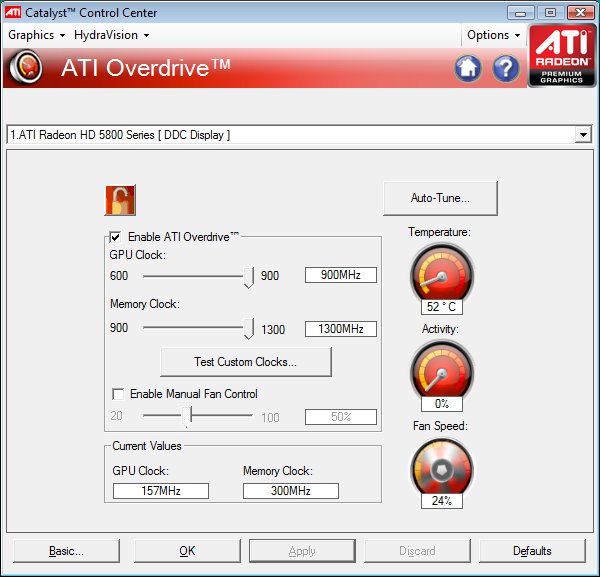Enable Manual Fan Control checkbox

click(118, 394)
